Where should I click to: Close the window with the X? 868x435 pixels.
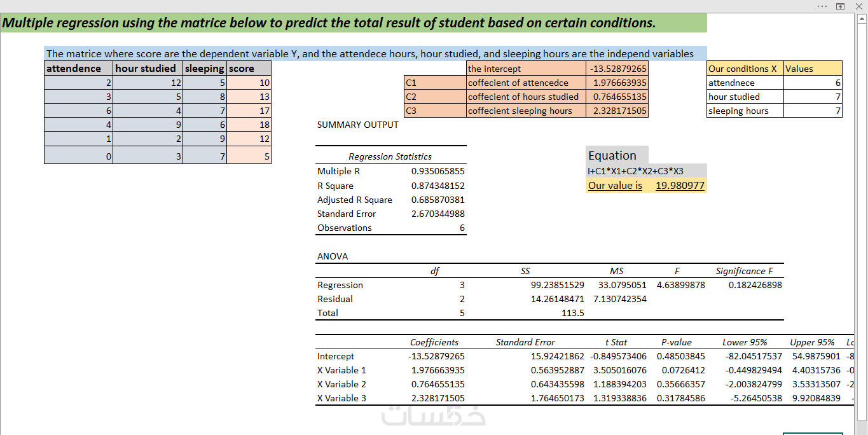(858, 6)
